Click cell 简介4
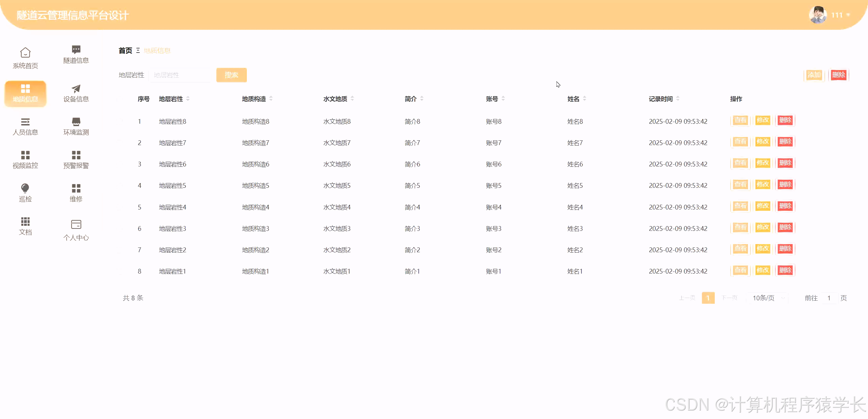The height and width of the screenshot is (419, 868). [412, 207]
